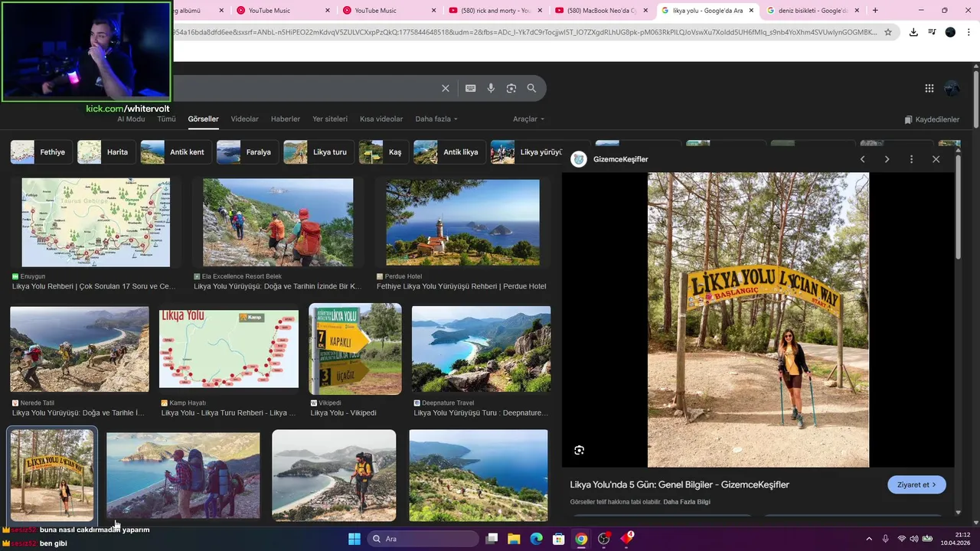
Task: Open the Kısa videolar tab
Action: (381, 119)
